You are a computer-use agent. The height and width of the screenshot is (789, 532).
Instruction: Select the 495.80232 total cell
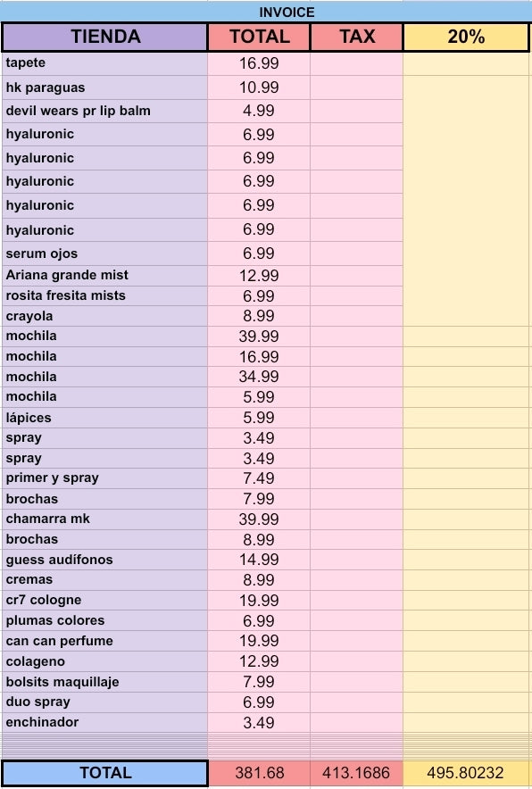tap(466, 773)
